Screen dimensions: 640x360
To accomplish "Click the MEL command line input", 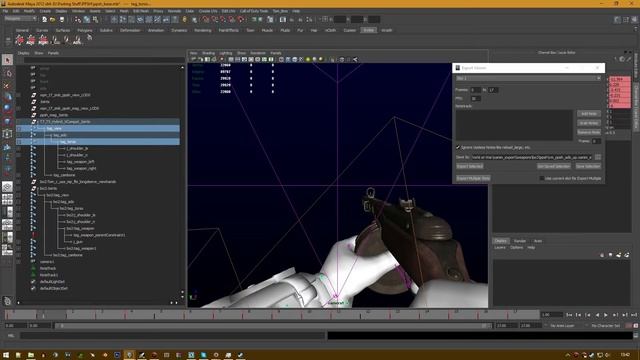I will [x=173, y=336].
